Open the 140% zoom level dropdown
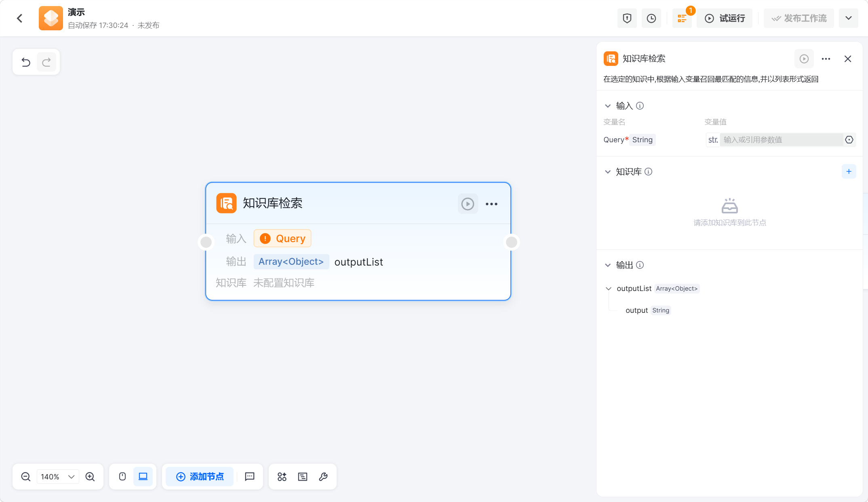 click(58, 477)
